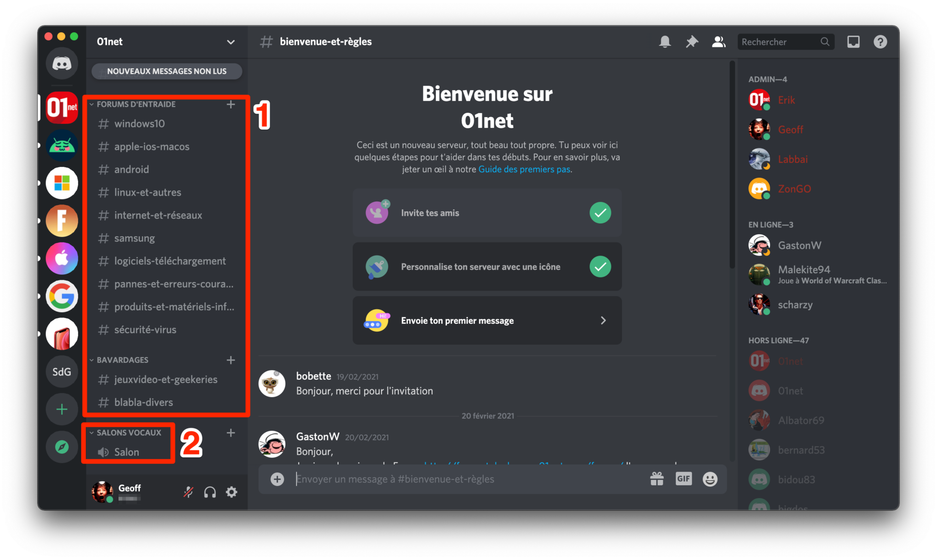Open the Android robot server
This screenshot has width=937, height=560.
tap(62, 145)
